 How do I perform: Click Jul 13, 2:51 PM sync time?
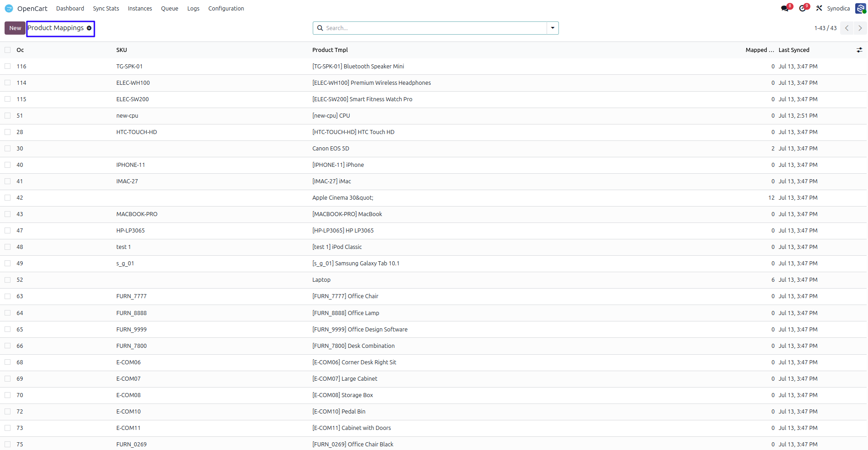click(798, 116)
